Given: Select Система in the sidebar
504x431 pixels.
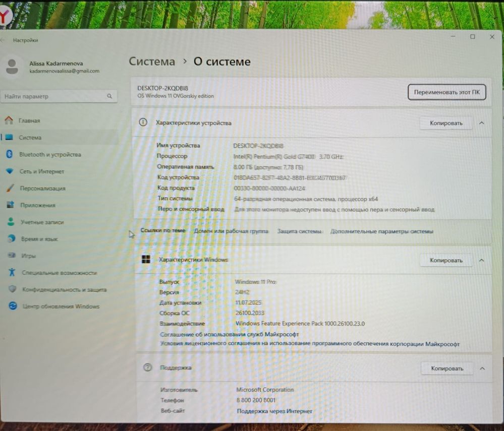Looking at the screenshot, I should pos(30,138).
